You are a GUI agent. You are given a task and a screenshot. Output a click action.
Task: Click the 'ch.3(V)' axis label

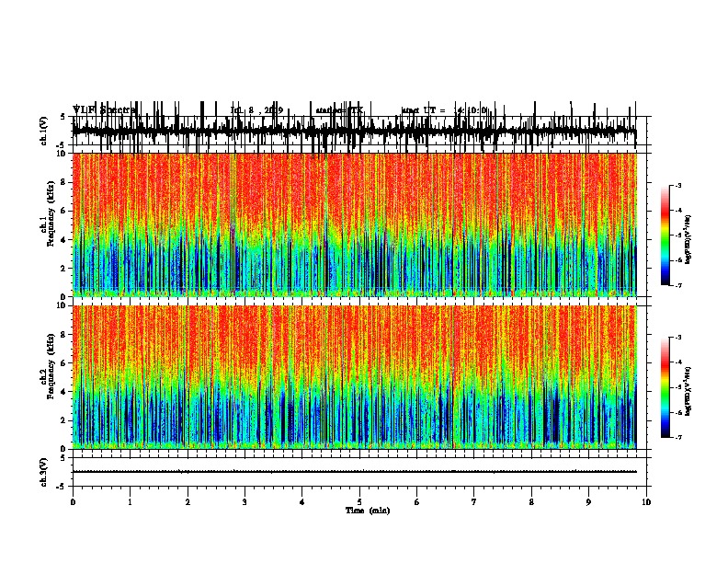coord(44,472)
